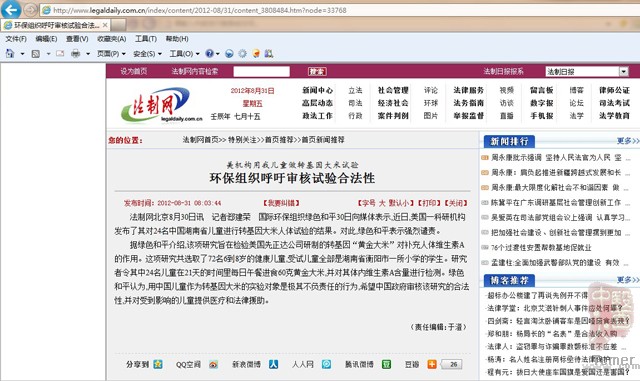Image resolution: width=640 pixels, height=381 pixels.
Task: Open the 页面(P) dropdown menu
Action: point(111,53)
